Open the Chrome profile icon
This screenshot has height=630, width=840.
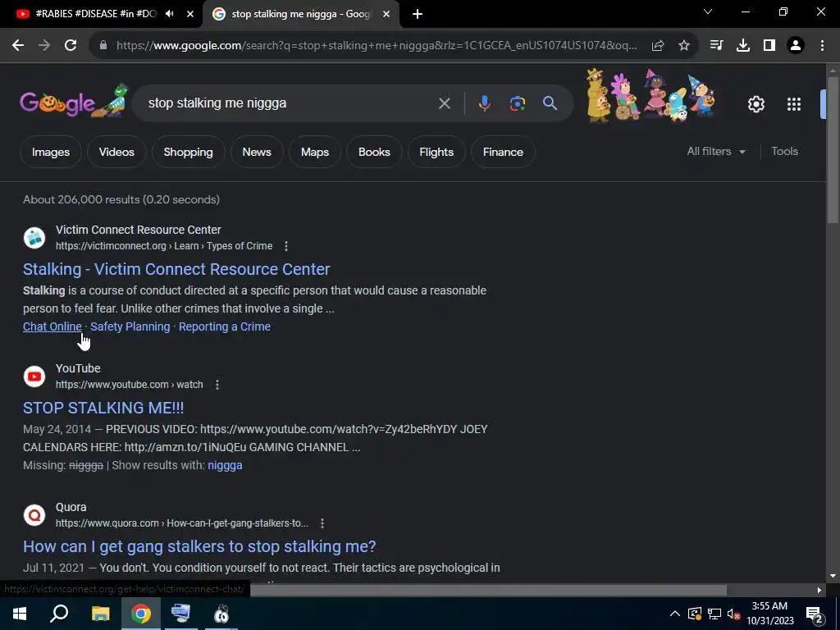(x=796, y=46)
